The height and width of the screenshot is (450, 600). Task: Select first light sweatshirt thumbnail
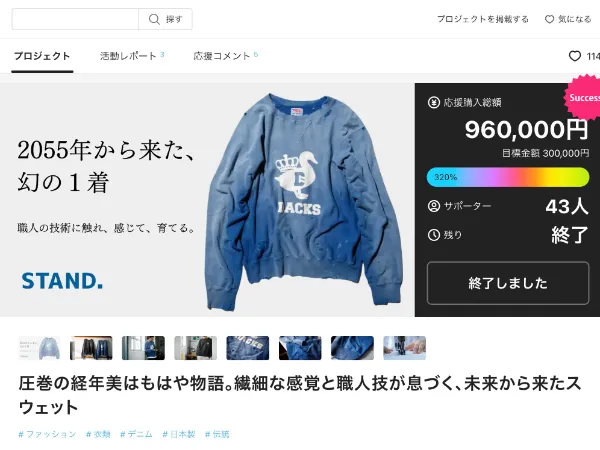pyautogui.click(x=39, y=348)
